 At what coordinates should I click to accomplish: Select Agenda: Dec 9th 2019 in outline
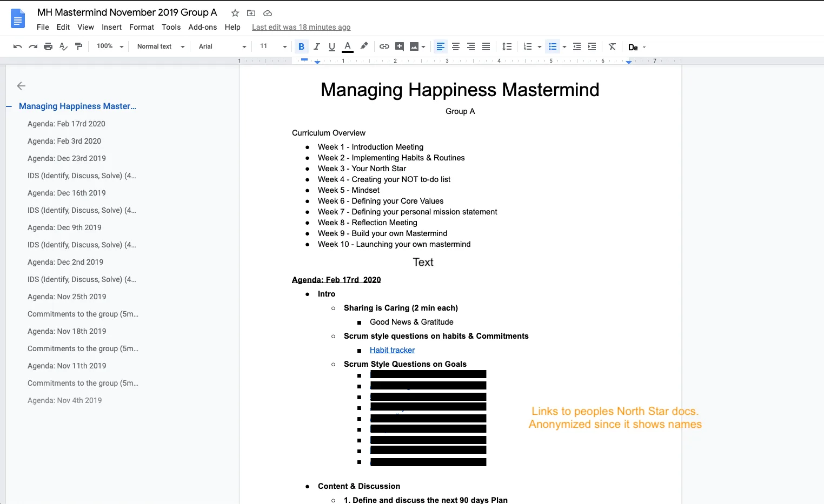pyautogui.click(x=64, y=227)
